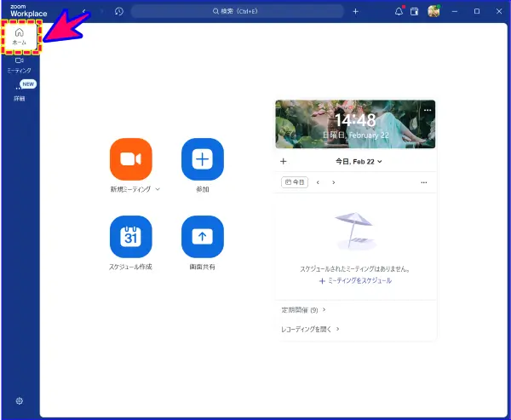Screen dimensions: 511x420
Task: Add event with plus icon in calendar header
Action: point(284,161)
